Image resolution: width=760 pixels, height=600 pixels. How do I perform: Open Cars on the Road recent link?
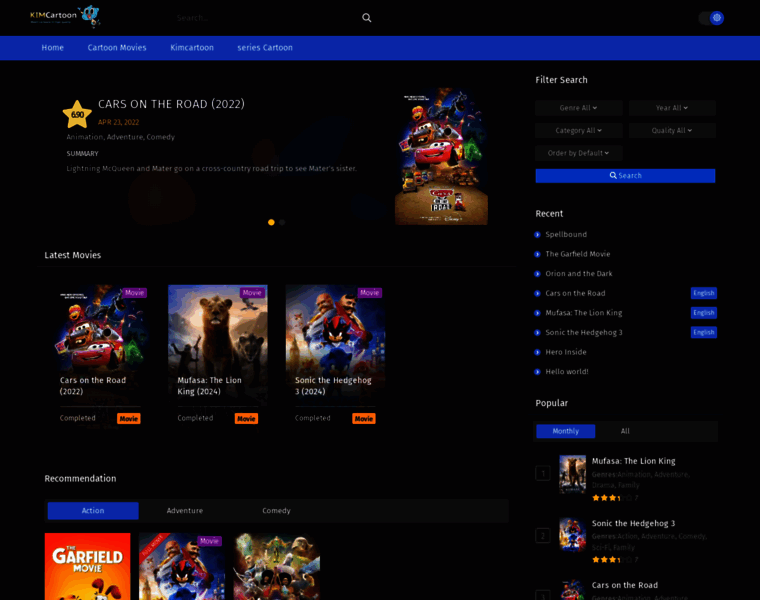[x=575, y=293]
